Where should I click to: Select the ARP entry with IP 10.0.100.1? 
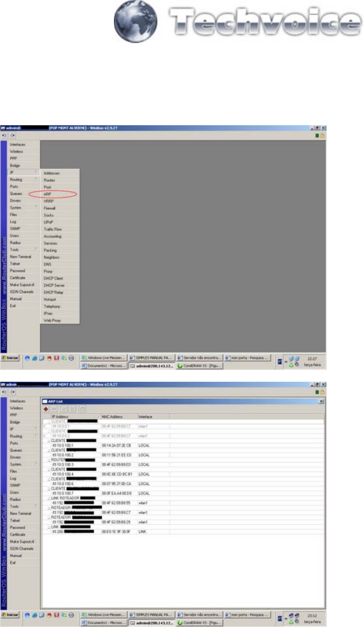tap(61, 445)
